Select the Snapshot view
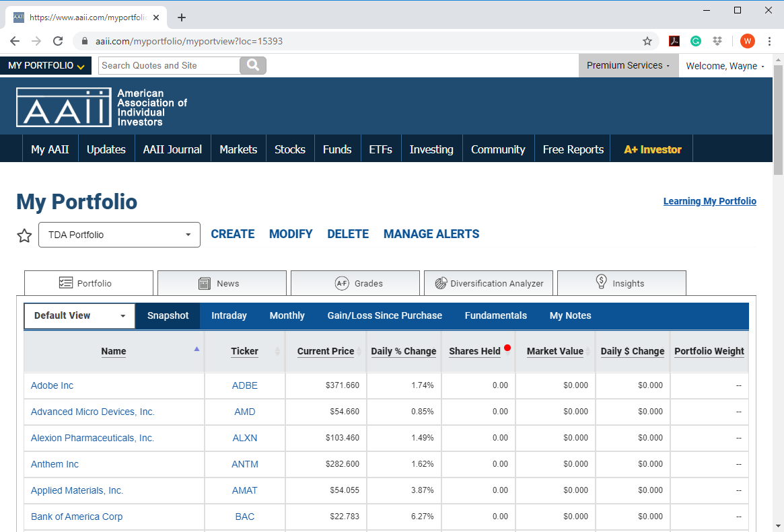 point(168,315)
